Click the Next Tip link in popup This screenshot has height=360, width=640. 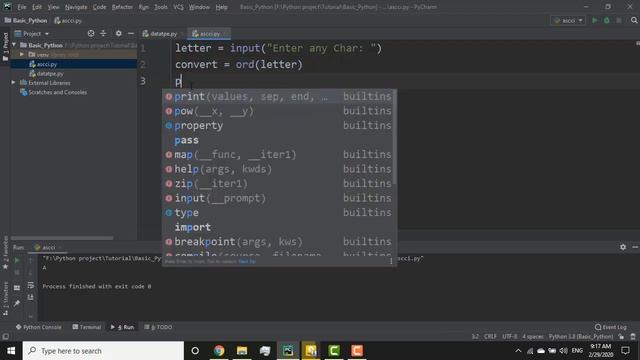tap(247, 261)
